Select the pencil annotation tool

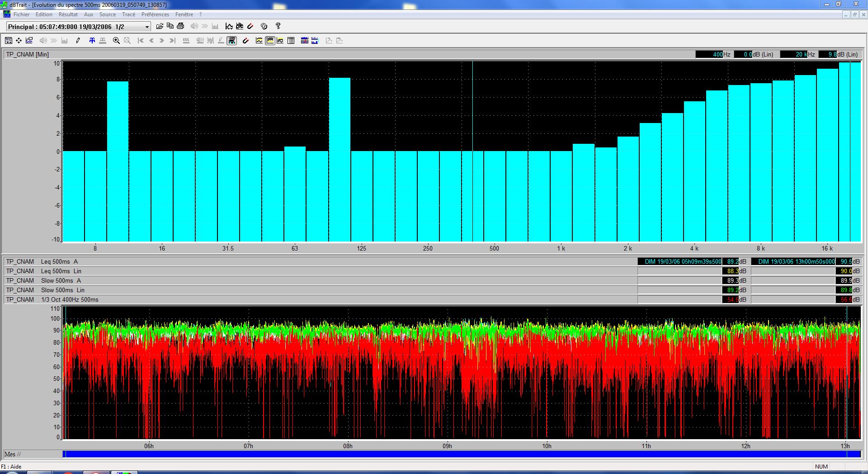pos(78,40)
